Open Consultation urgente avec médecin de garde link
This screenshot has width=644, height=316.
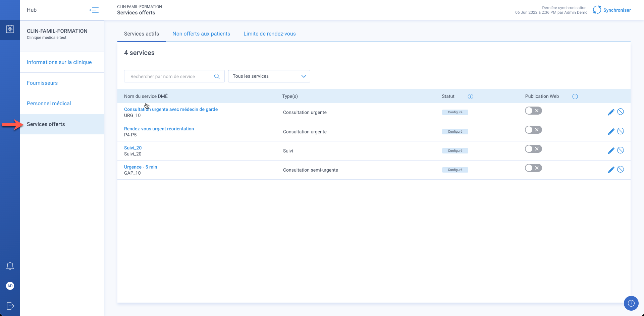click(x=171, y=109)
